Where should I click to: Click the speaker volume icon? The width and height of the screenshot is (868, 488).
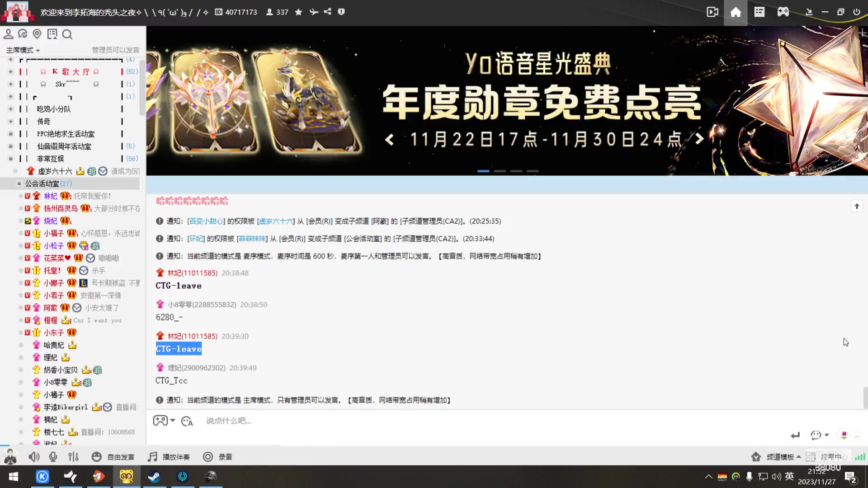point(34,457)
